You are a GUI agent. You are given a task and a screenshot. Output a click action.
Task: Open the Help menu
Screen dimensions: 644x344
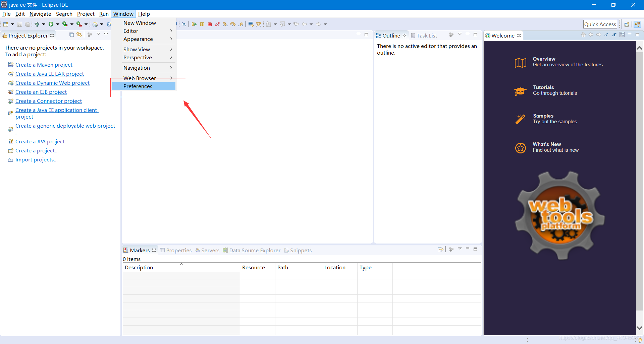(144, 14)
